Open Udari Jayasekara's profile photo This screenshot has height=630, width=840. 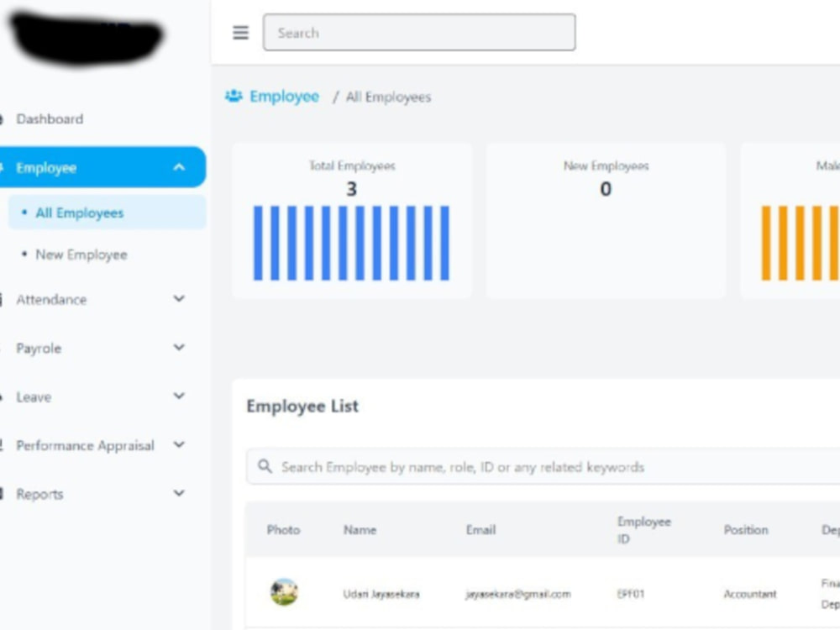pos(284,592)
